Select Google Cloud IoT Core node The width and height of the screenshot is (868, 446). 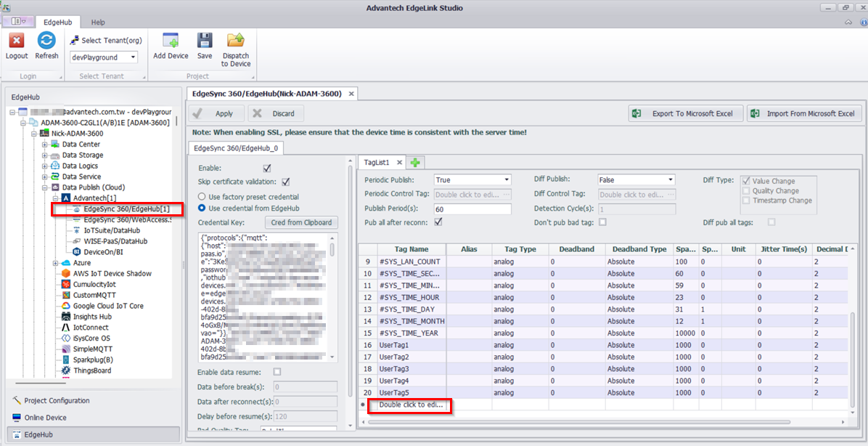tap(108, 306)
